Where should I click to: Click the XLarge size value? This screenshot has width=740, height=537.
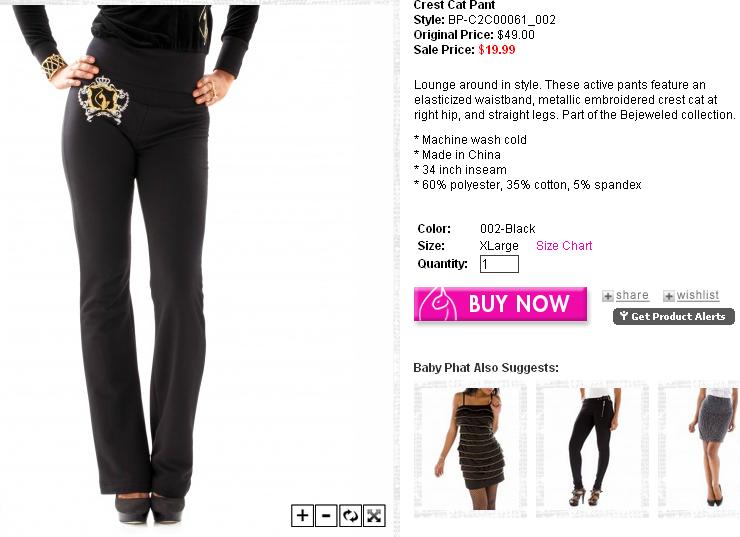coord(499,246)
